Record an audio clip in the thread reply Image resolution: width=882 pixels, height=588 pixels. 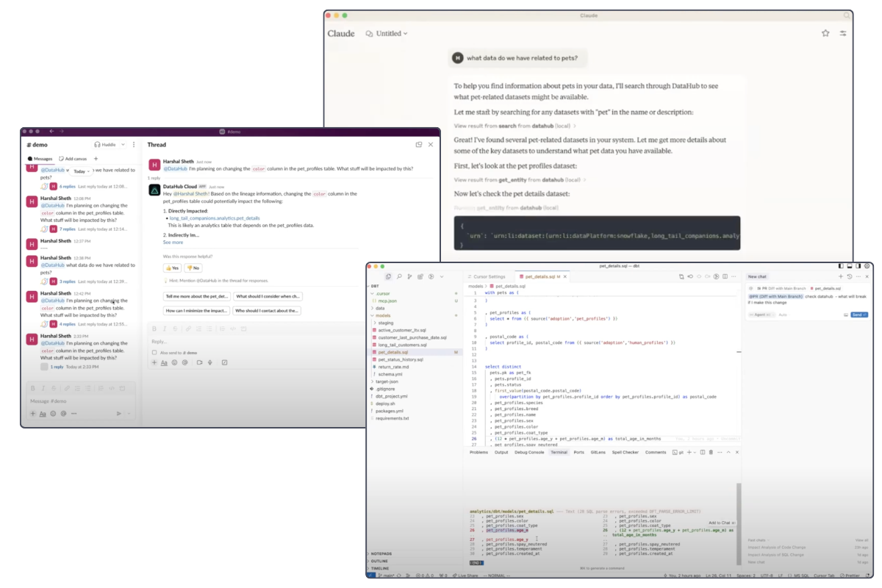(x=209, y=362)
